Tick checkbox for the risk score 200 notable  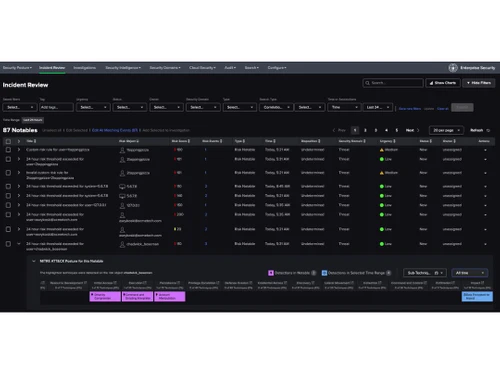(8, 215)
